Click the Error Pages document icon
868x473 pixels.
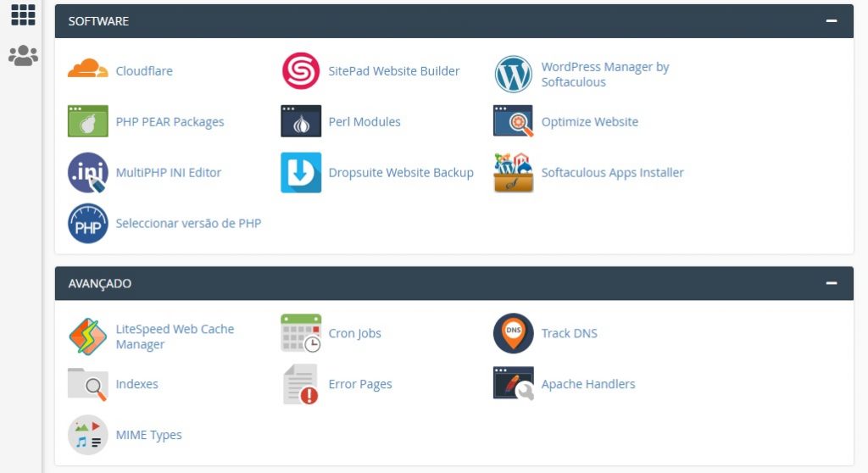click(x=301, y=384)
